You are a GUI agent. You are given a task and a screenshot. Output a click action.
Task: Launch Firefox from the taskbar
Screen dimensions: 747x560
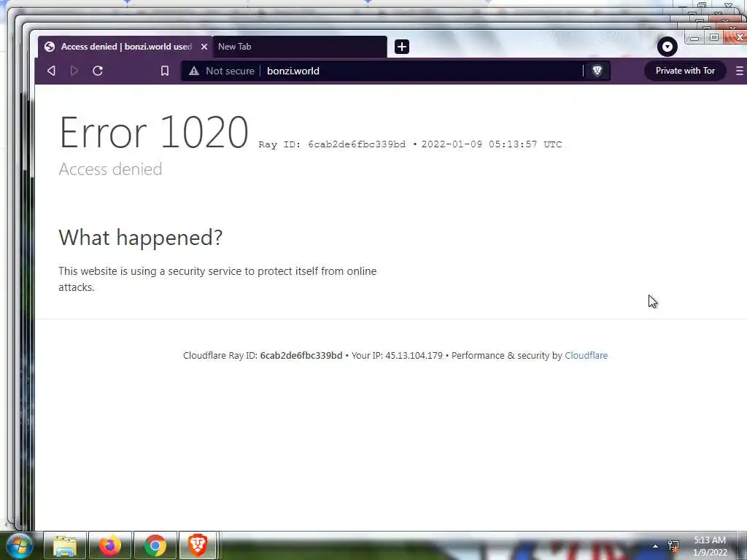(x=109, y=545)
